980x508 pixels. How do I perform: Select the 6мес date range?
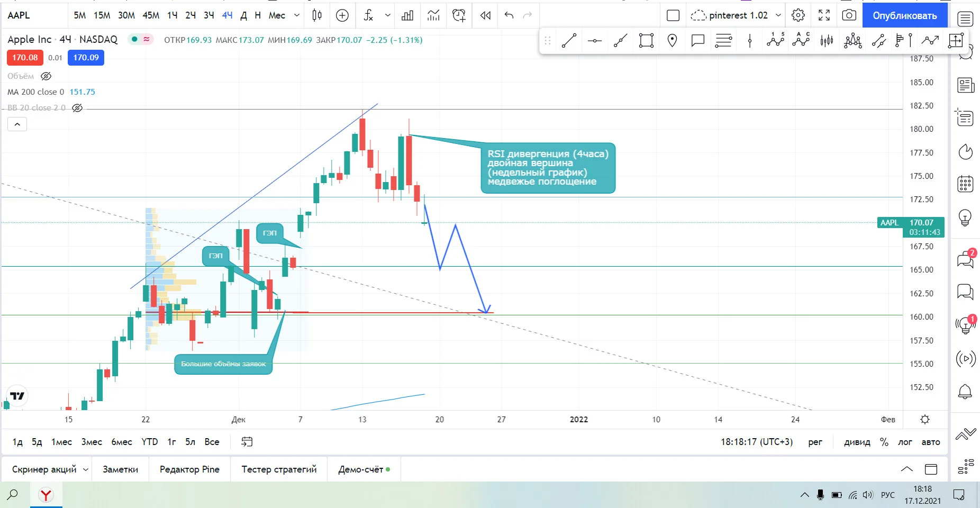coord(122,442)
